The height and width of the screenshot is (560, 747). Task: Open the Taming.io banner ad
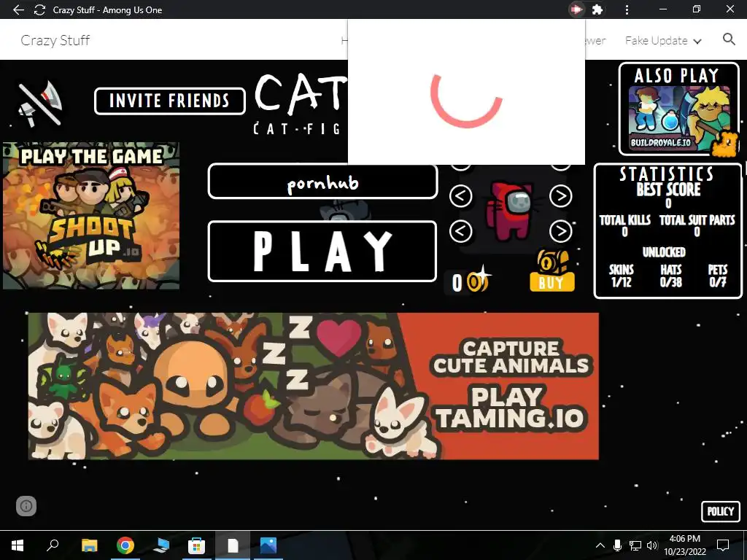pos(314,386)
